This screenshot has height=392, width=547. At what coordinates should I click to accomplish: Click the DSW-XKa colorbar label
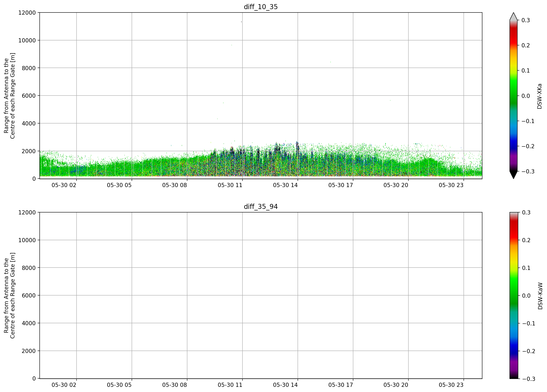coord(539,96)
